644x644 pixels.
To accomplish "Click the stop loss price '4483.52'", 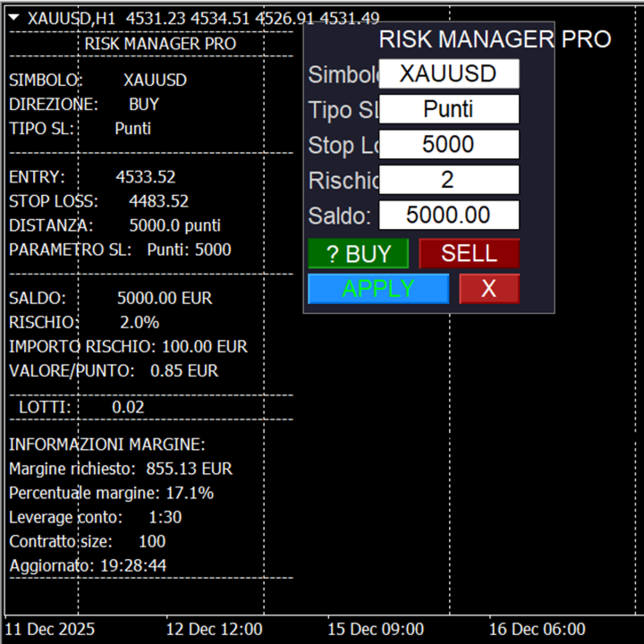I will (x=159, y=201).
